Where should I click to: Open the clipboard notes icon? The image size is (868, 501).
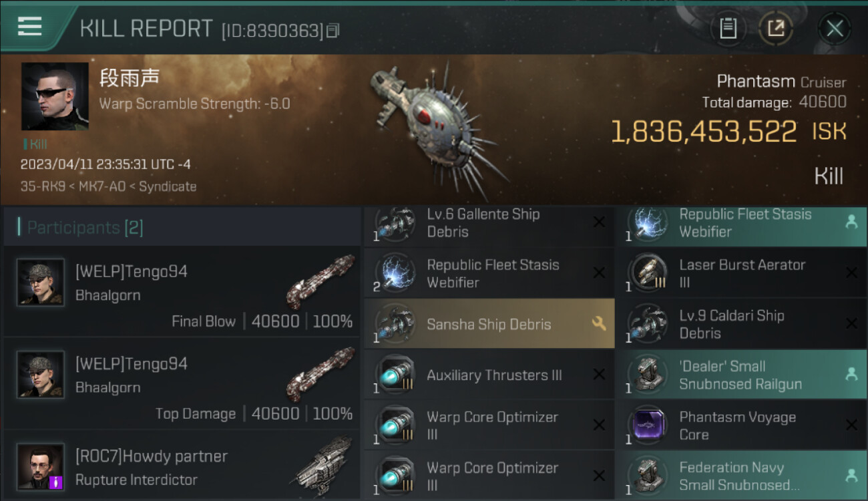[x=728, y=29]
